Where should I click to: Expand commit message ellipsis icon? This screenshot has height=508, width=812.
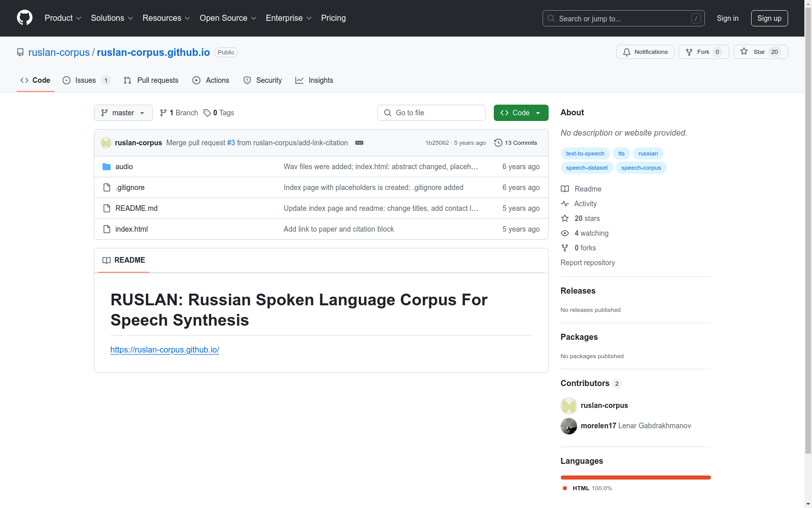(x=359, y=143)
